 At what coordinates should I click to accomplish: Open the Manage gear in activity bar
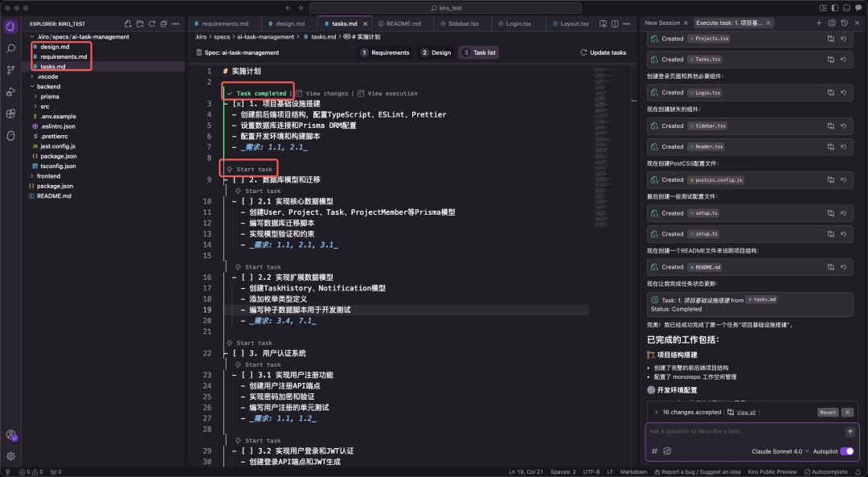(10, 457)
